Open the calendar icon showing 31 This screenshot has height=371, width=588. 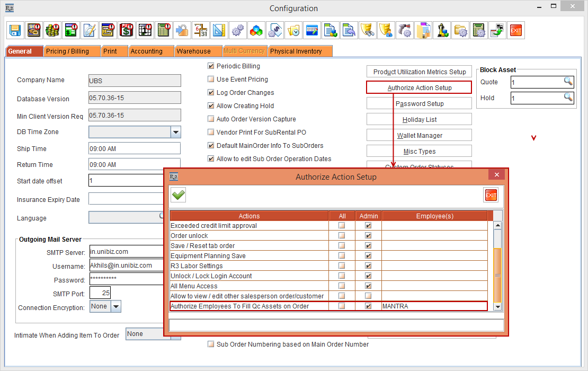[x=200, y=30]
